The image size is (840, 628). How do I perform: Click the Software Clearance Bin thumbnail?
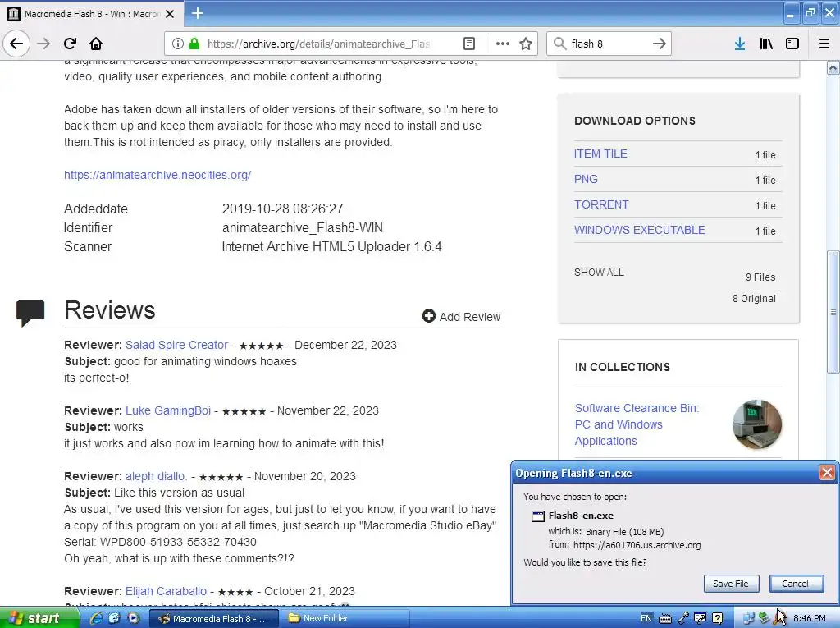[x=756, y=424]
